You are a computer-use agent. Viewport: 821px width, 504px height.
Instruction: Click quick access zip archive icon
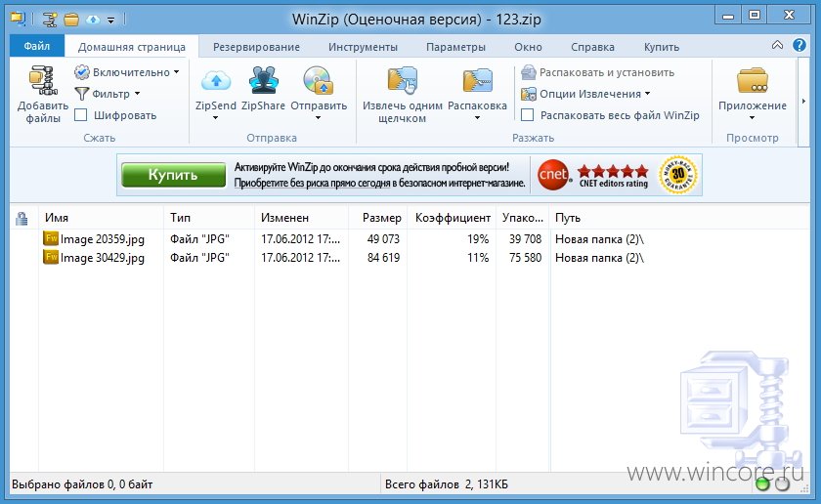tap(50, 20)
